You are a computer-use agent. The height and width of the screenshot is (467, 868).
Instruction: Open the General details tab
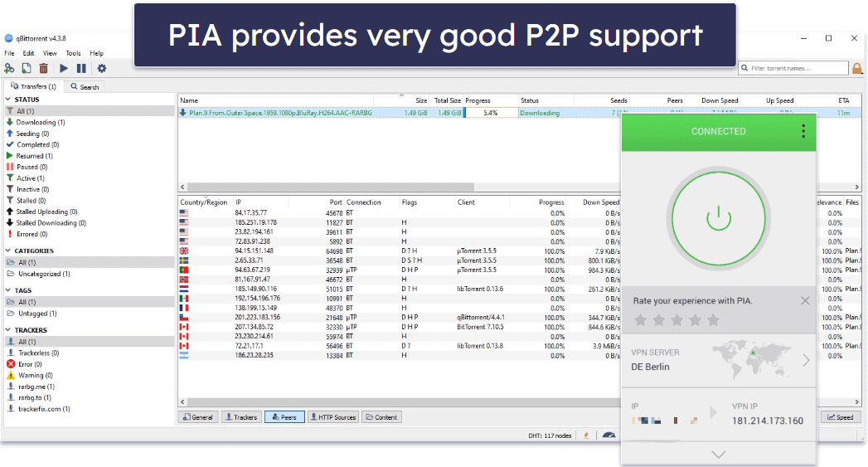click(198, 417)
